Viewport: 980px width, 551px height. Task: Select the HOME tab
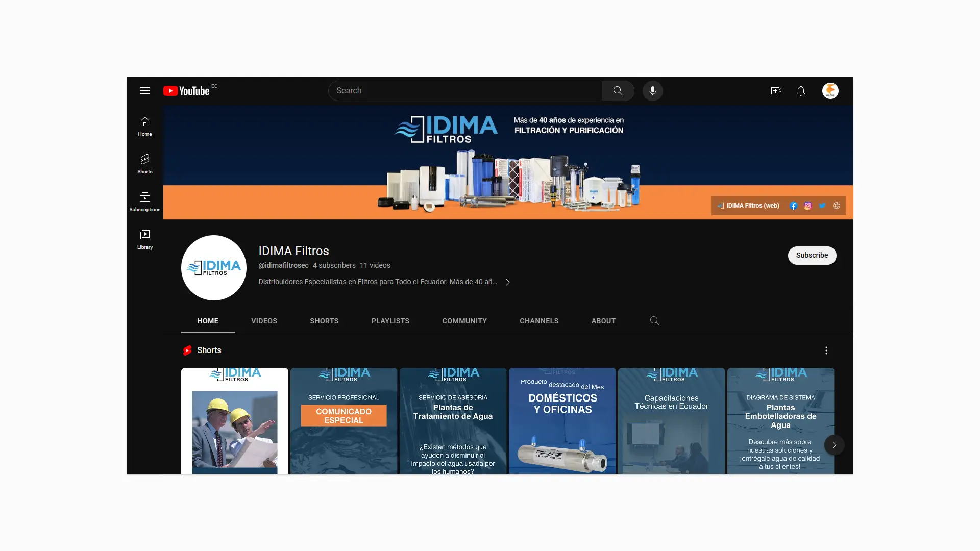[x=208, y=321]
